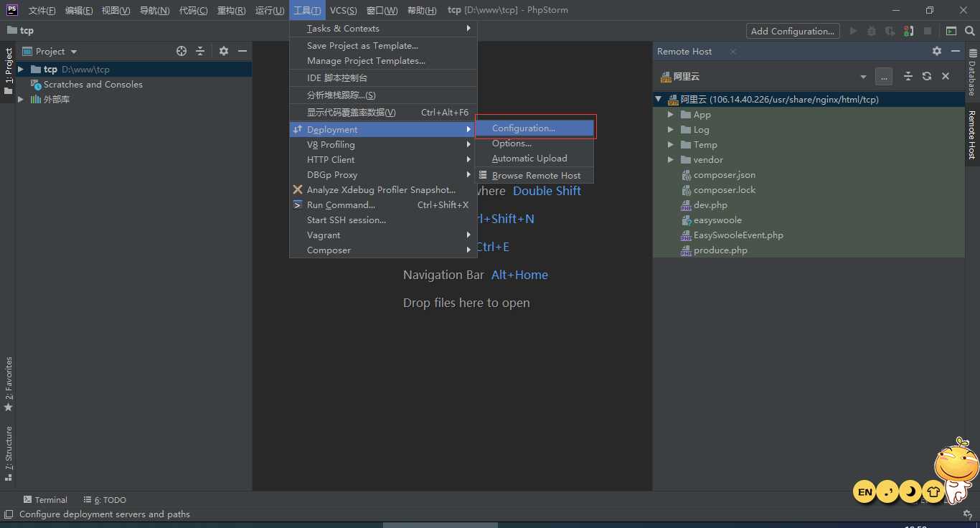Open the VCS menu

pos(343,10)
